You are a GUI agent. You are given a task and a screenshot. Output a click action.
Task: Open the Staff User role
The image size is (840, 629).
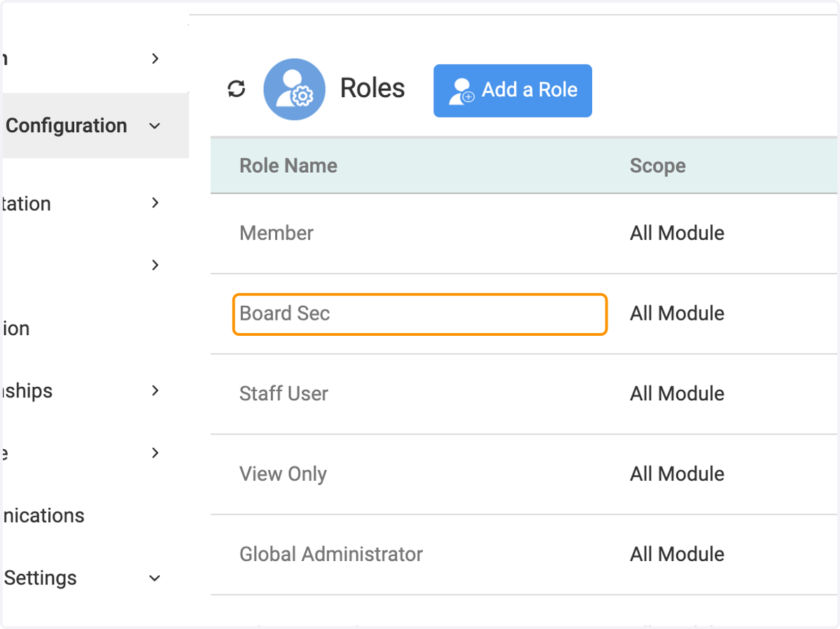pyautogui.click(x=283, y=393)
